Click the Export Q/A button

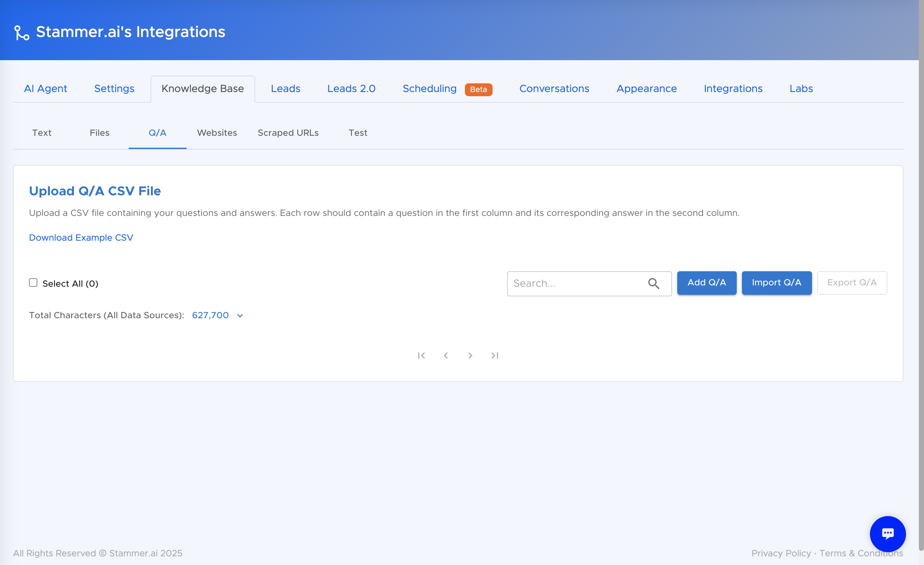point(852,283)
